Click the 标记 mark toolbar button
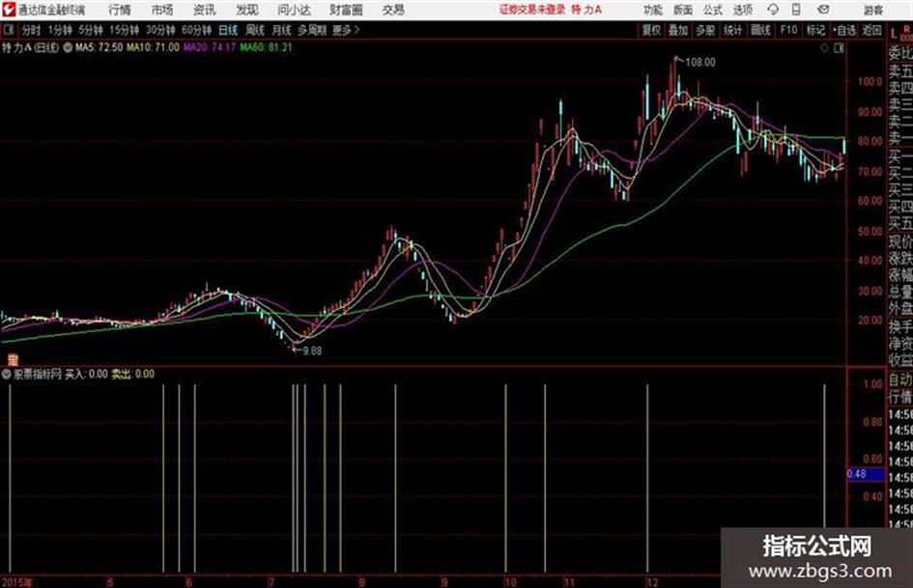This screenshot has height=588, width=913. pyautogui.click(x=815, y=30)
